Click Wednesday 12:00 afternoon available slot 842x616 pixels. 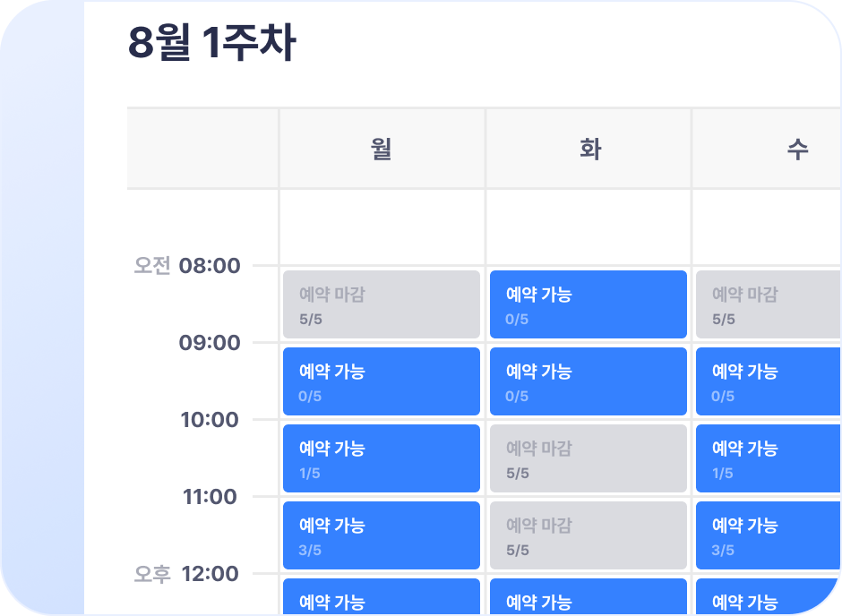coord(769,598)
